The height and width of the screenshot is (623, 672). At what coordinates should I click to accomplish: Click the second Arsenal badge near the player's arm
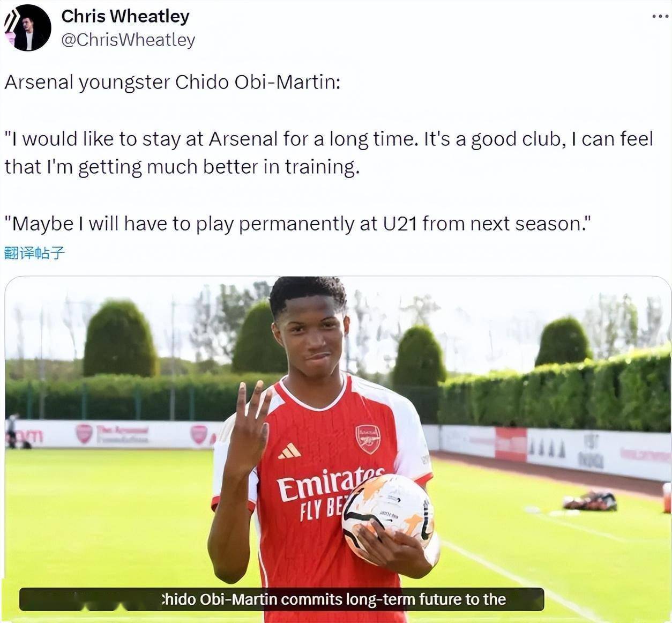coord(198,434)
